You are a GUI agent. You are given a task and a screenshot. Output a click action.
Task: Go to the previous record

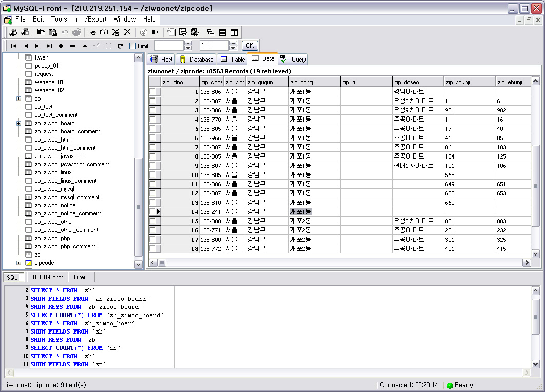tap(25, 46)
